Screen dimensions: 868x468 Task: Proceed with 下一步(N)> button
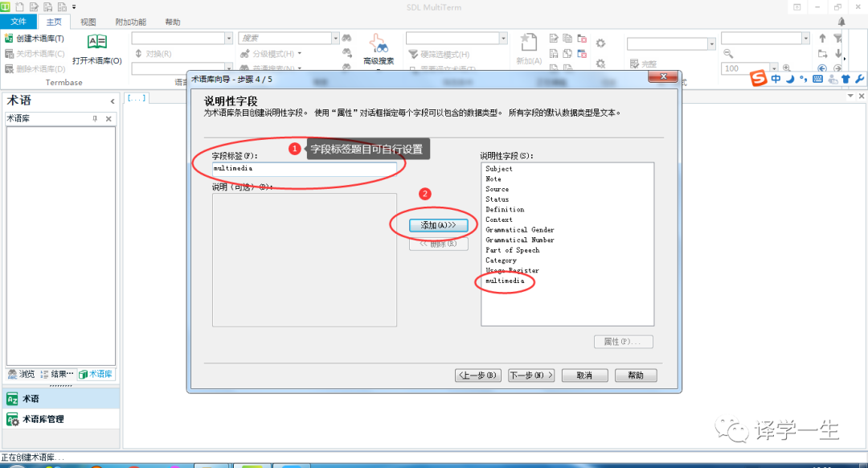(531, 376)
